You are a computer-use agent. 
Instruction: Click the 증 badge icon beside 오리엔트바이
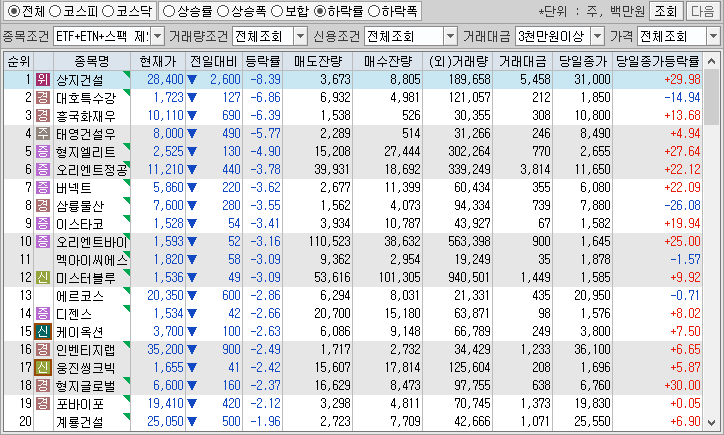pyautogui.click(x=43, y=242)
